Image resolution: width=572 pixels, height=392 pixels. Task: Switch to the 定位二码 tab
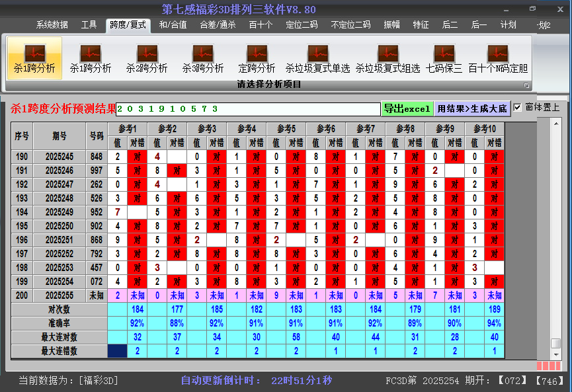(x=302, y=25)
